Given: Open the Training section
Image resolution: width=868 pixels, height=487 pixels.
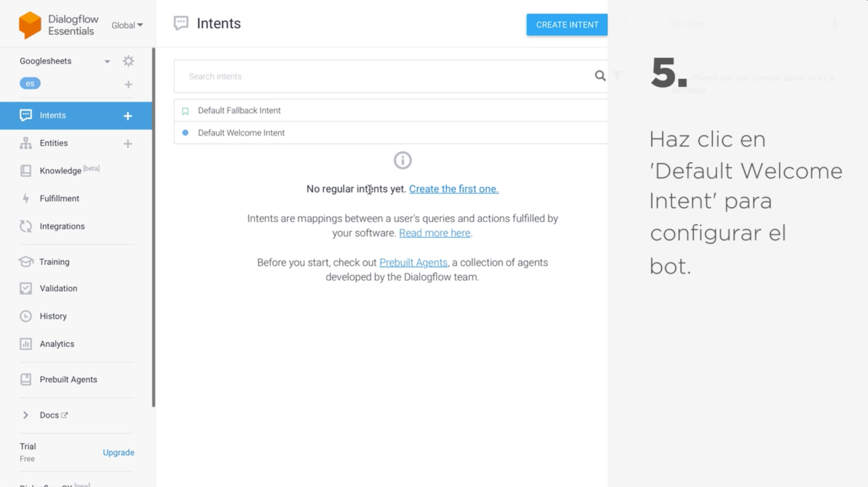Looking at the screenshot, I should click(54, 261).
